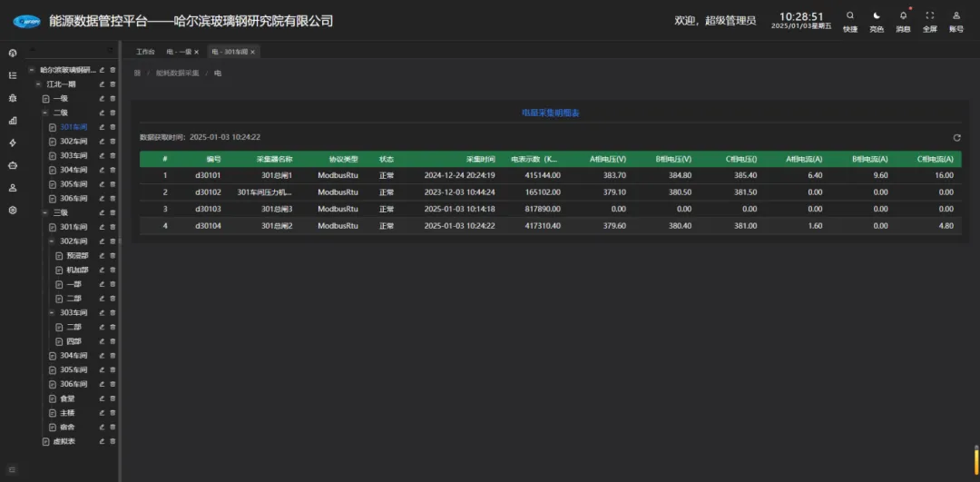Switch to the 电 - 一级 tab

180,52
